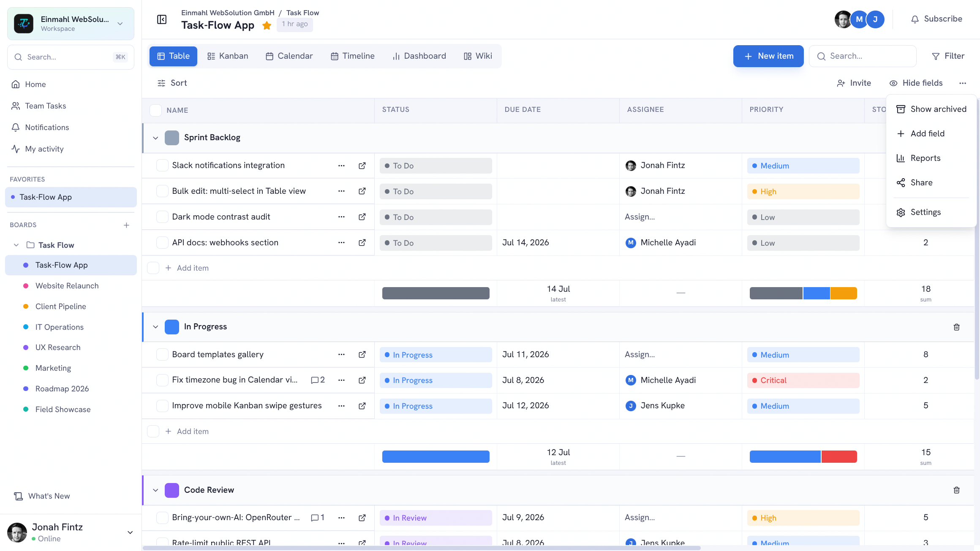This screenshot has width=980, height=551.
Task: Add a new board with plus icon
Action: tap(126, 225)
